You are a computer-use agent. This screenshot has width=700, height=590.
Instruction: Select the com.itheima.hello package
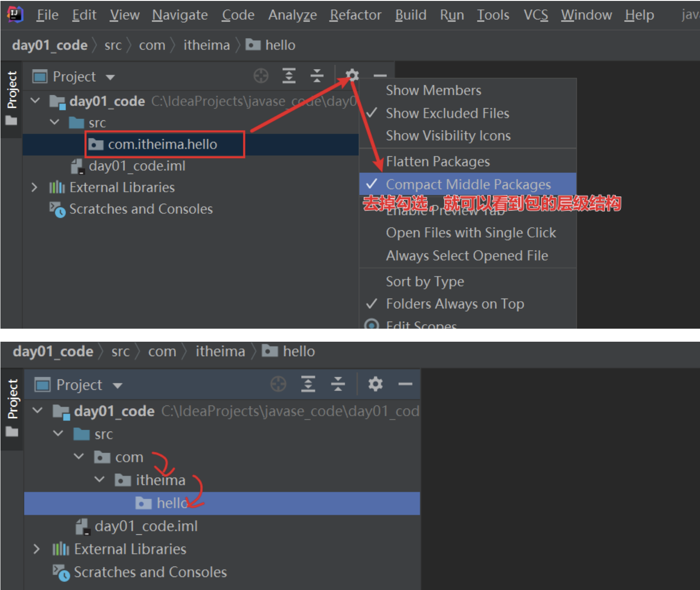(191, 144)
